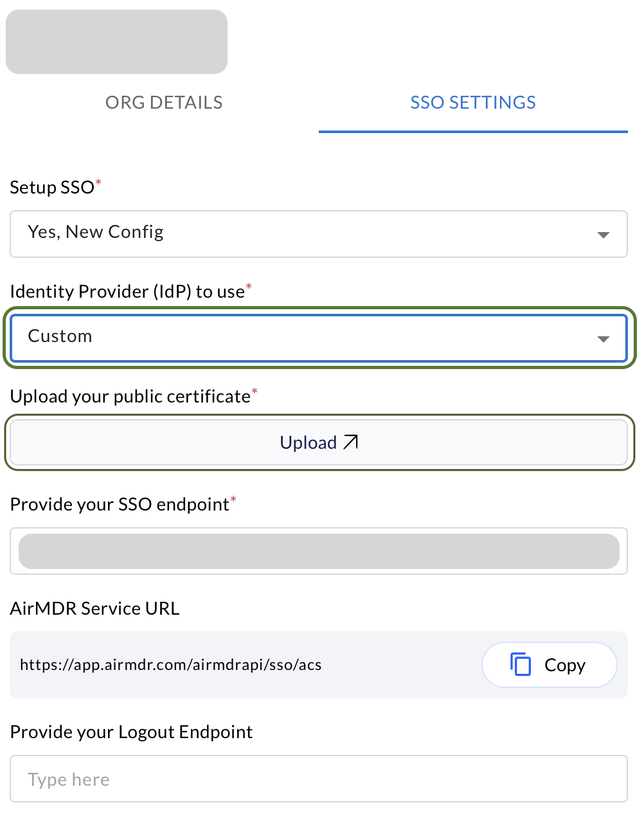The image size is (644, 814).
Task: Click the Copy button for the Service URL
Action: (x=550, y=665)
